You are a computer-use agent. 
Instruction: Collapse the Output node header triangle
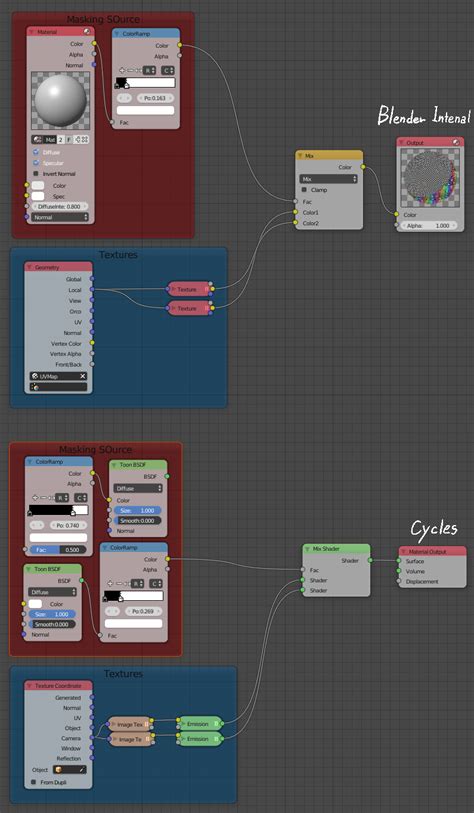tap(401, 143)
